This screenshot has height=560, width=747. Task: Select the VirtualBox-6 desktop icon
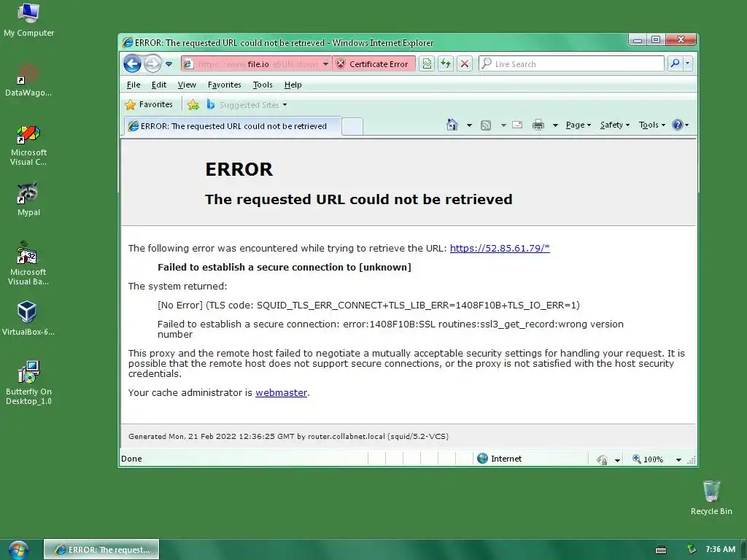click(28, 318)
